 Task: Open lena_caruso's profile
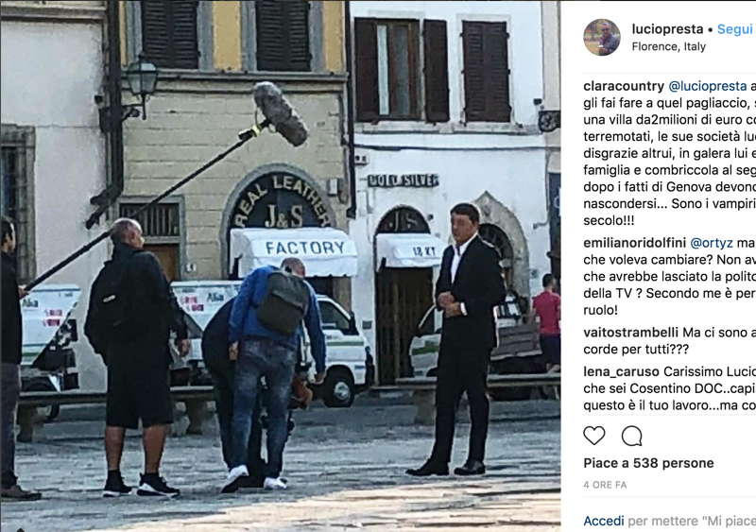click(621, 372)
